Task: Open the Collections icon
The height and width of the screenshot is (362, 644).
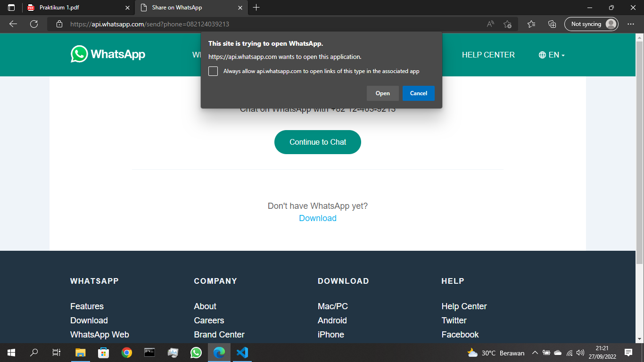Action: [552, 24]
